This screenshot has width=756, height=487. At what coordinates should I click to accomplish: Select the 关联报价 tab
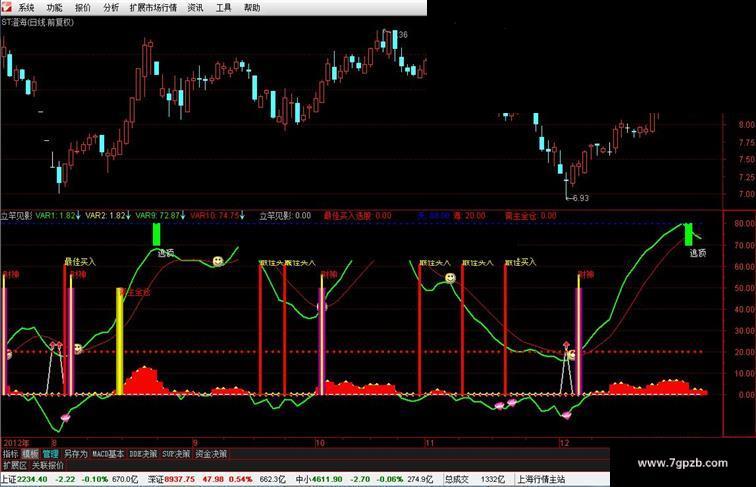[x=48, y=465]
